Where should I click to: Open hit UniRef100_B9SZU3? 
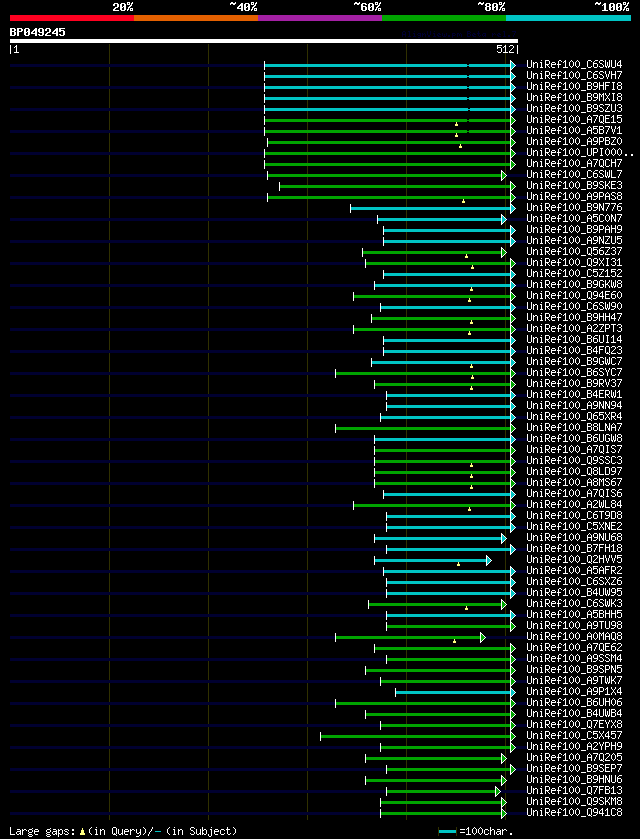click(574, 109)
